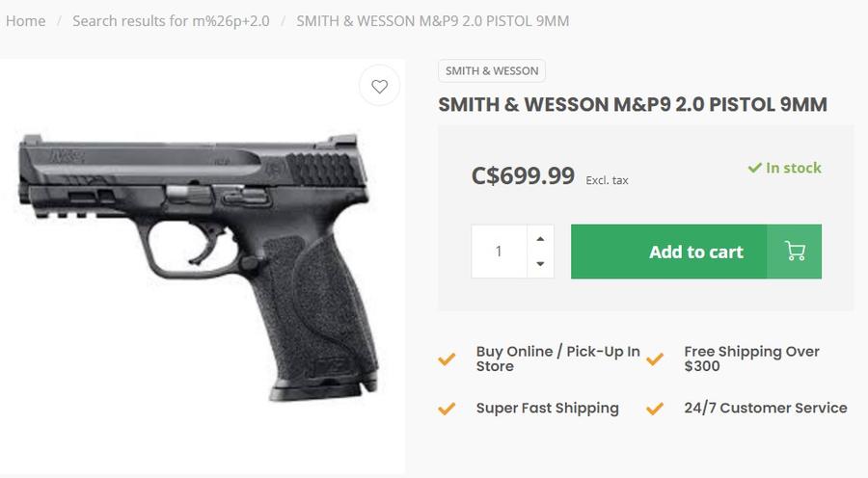Select the 24/7 Customer Service text
The width and height of the screenshot is (868, 478).
(x=766, y=408)
